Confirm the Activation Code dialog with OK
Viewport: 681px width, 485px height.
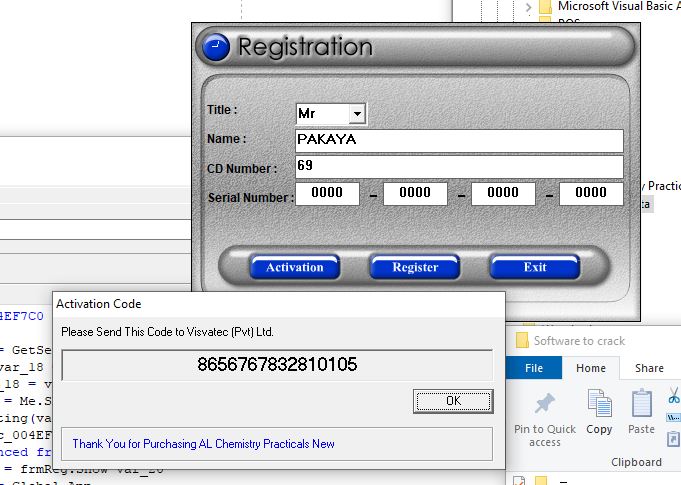click(453, 401)
